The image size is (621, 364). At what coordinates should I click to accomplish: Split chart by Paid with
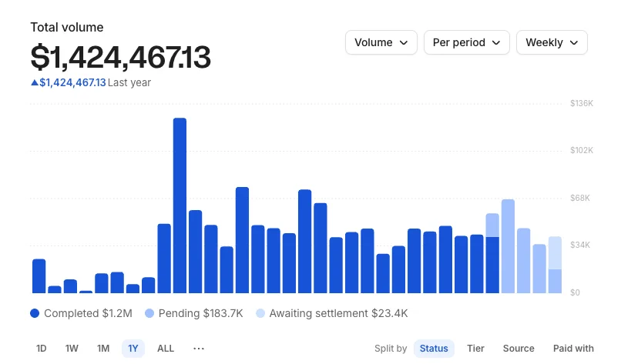click(573, 348)
